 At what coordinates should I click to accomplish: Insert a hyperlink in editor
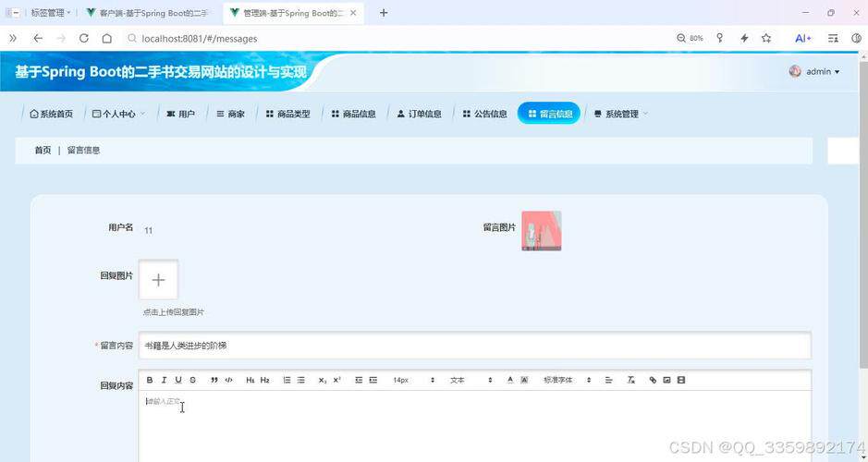click(653, 380)
